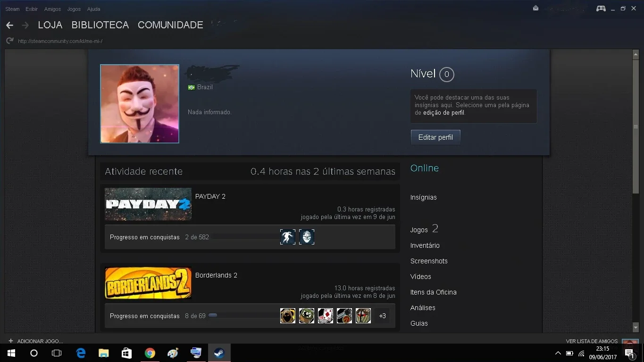Click the PAYDAY 2 game banner
This screenshot has width=644, height=362.
click(x=148, y=204)
